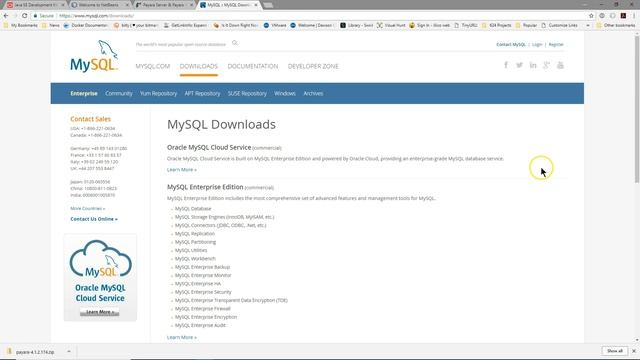Click Learn More under Enterprise Edition
Viewport: 640px width, 360px height.
tap(182, 337)
